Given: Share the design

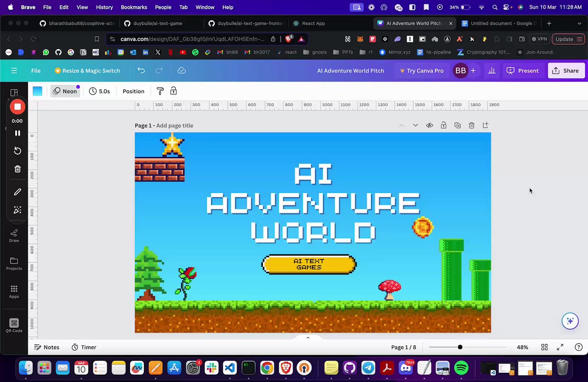Looking at the screenshot, I should click(x=565, y=71).
